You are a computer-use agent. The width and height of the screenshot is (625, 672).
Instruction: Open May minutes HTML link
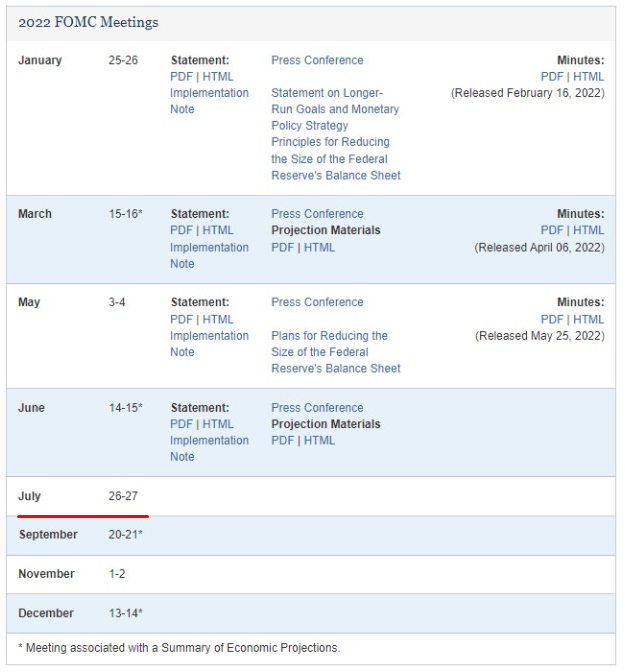[x=589, y=319]
